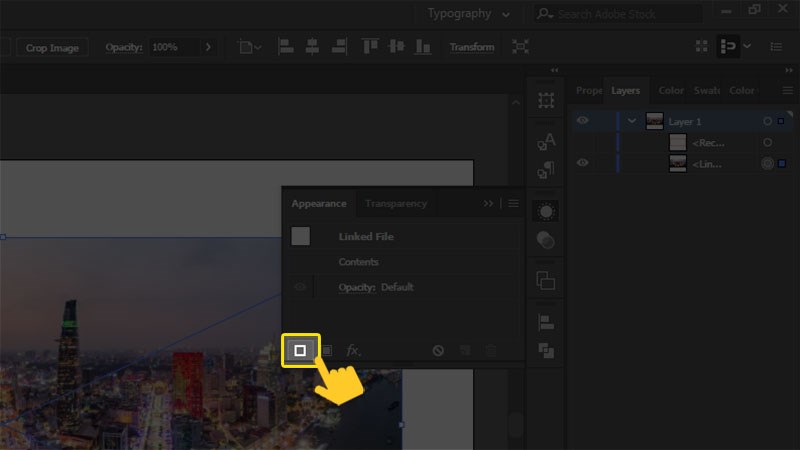Click the Transform link

tap(472, 47)
